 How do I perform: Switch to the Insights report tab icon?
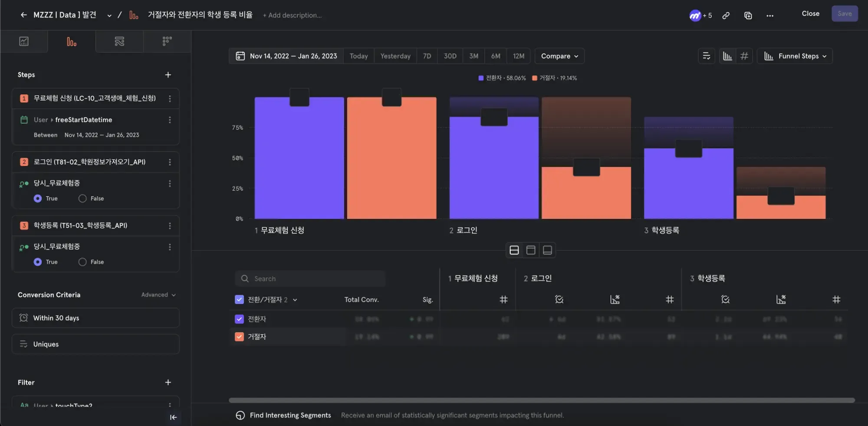tap(24, 41)
